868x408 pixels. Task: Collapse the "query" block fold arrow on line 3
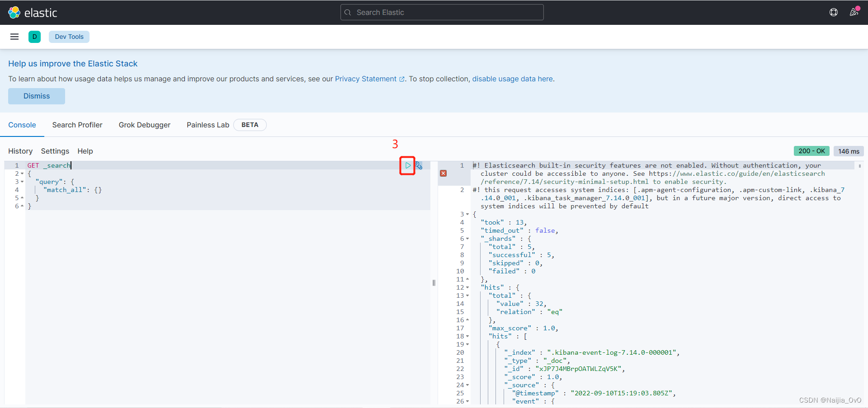point(22,182)
